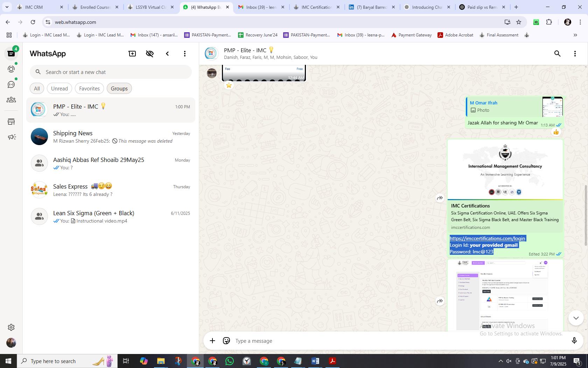Select the Unread chat filter

coord(59,89)
